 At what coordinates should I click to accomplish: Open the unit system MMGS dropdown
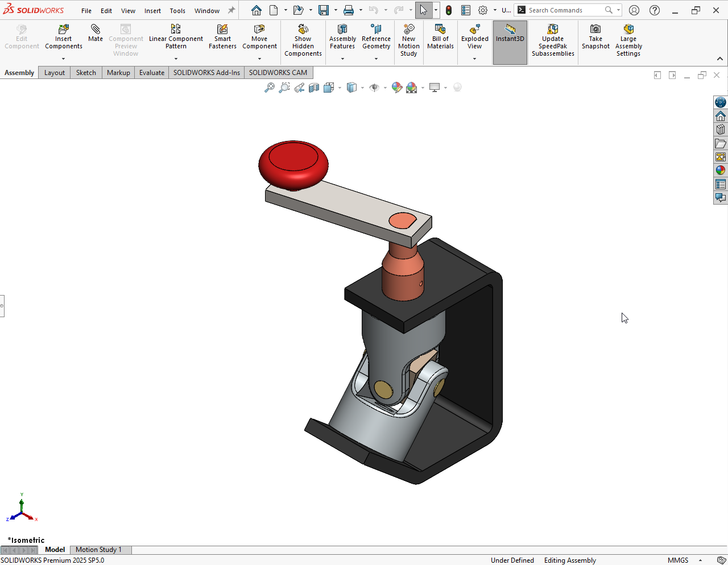point(700,560)
